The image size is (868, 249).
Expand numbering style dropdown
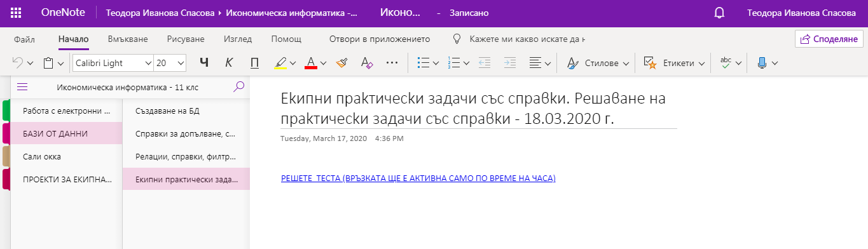(x=466, y=64)
